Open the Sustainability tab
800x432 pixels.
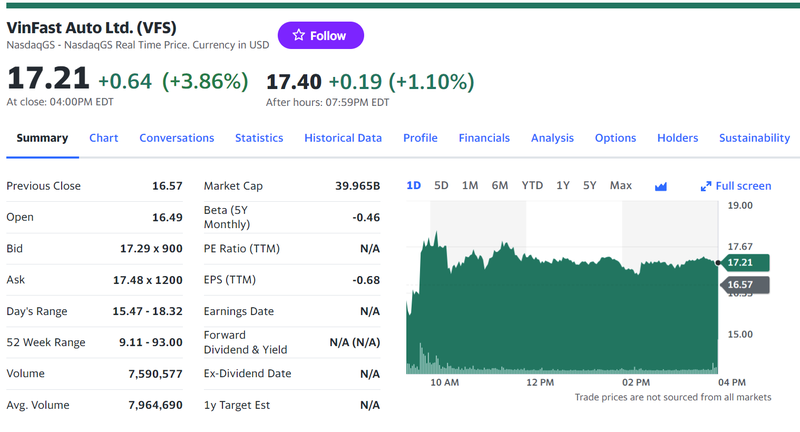point(754,138)
